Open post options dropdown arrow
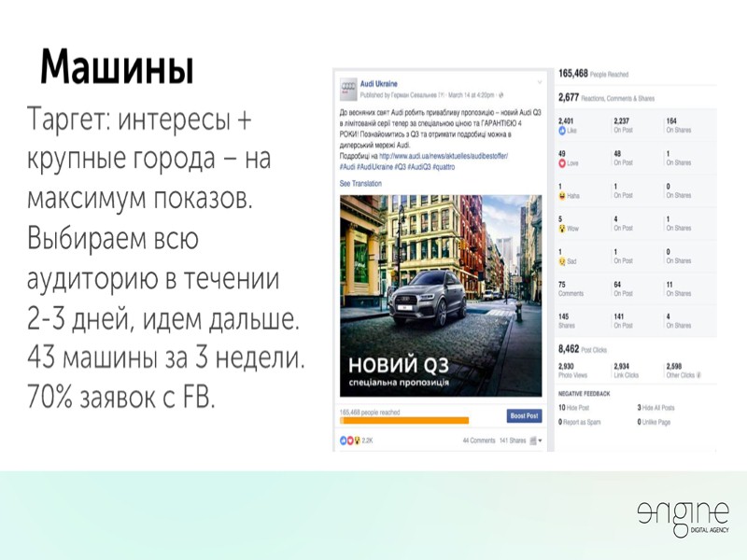747x560 pixels. (x=540, y=82)
